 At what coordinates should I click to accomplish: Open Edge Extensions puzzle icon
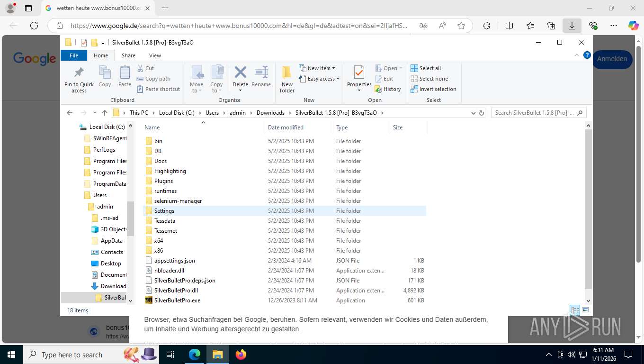486,26
